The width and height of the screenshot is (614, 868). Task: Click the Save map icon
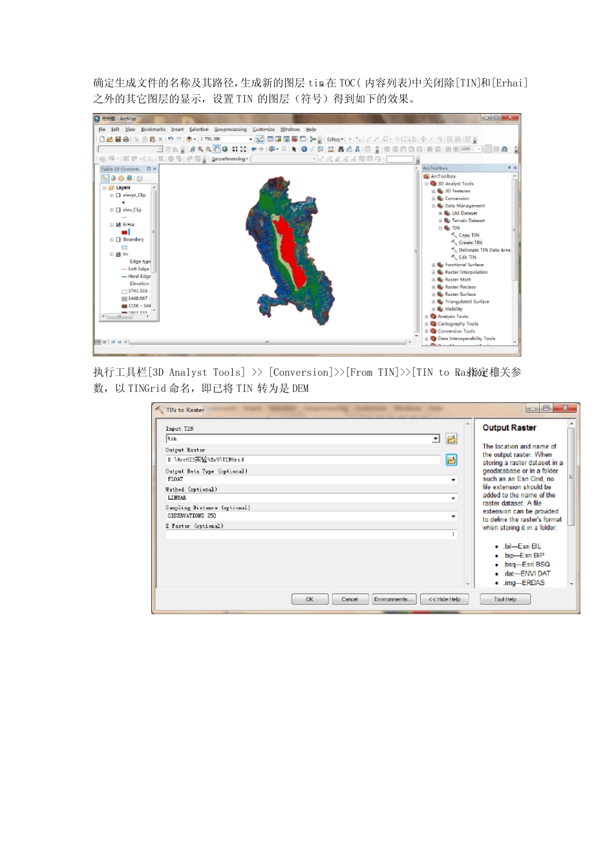118,139
